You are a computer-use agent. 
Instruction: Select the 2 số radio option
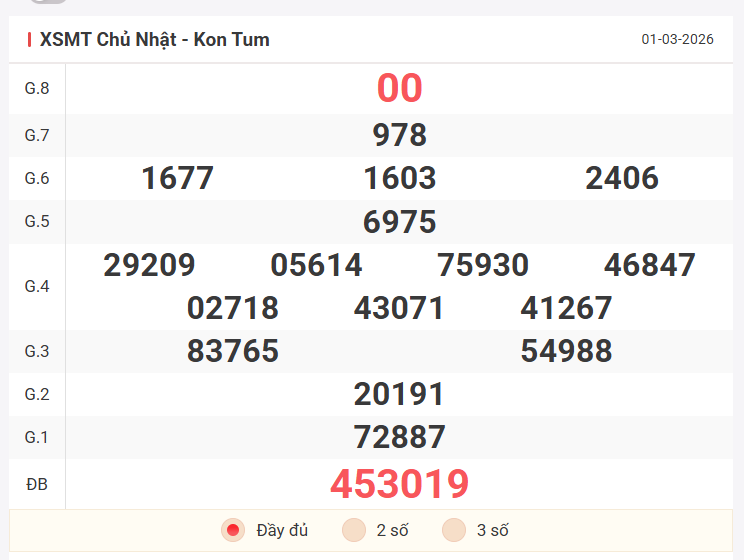coord(354,530)
